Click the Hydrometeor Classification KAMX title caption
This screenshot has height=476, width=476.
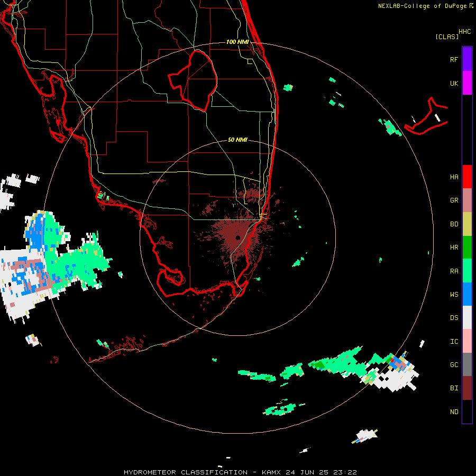240,472
